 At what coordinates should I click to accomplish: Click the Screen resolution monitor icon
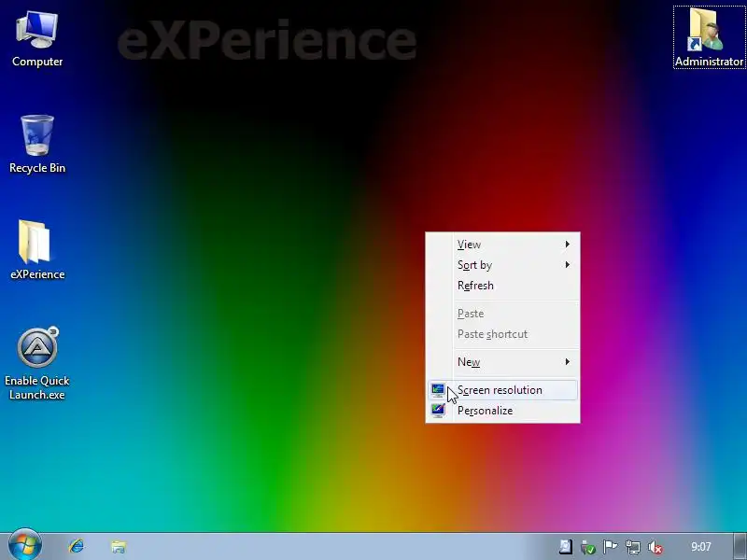(438, 390)
